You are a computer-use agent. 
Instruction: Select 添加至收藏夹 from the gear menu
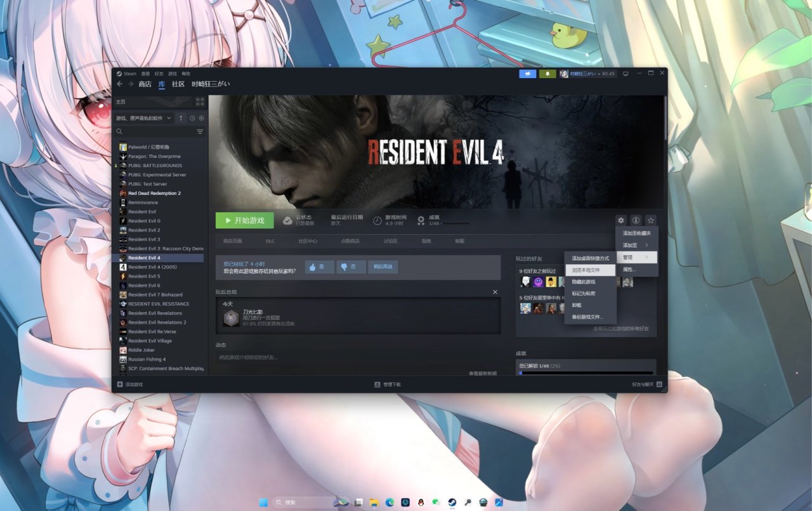click(x=637, y=233)
